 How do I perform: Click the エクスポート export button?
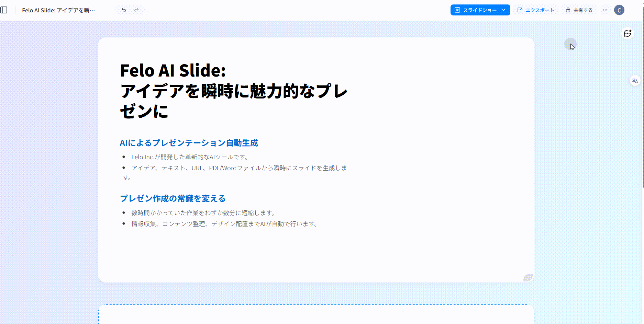click(x=536, y=10)
